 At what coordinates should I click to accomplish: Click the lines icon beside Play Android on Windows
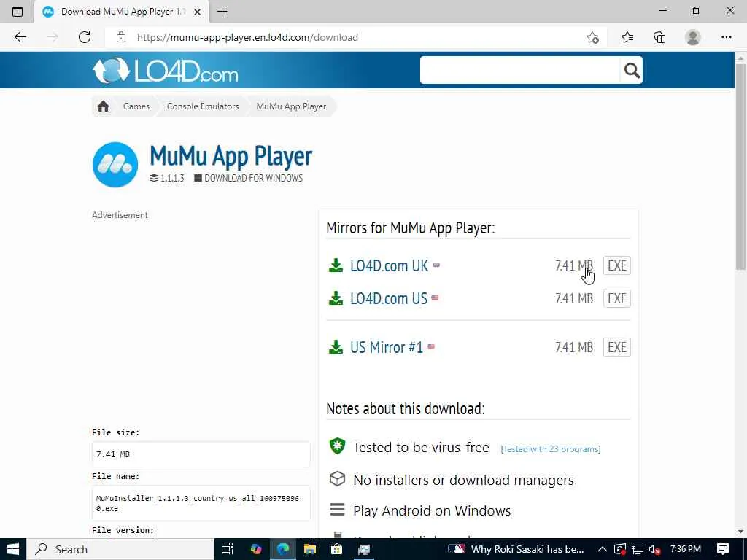pyautogui.click(x=337, y=510)
